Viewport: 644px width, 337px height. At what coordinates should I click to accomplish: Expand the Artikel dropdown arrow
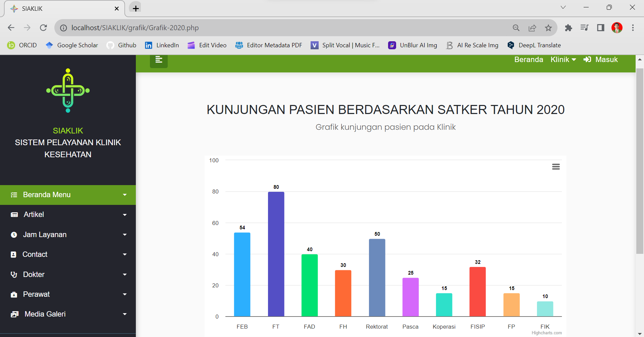click(x=125, y=215)
